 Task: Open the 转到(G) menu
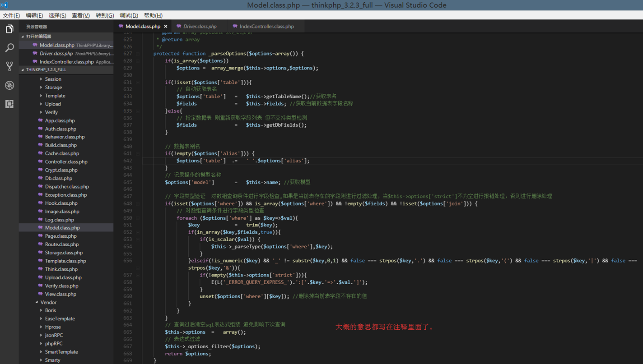click(105, 15)
